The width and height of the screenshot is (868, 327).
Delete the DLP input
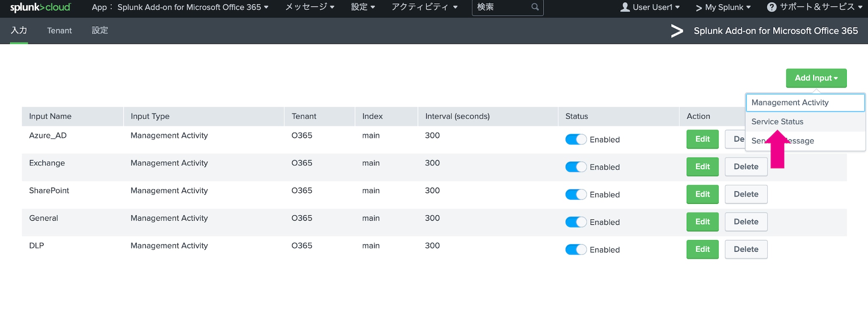[x=746, y=249]
